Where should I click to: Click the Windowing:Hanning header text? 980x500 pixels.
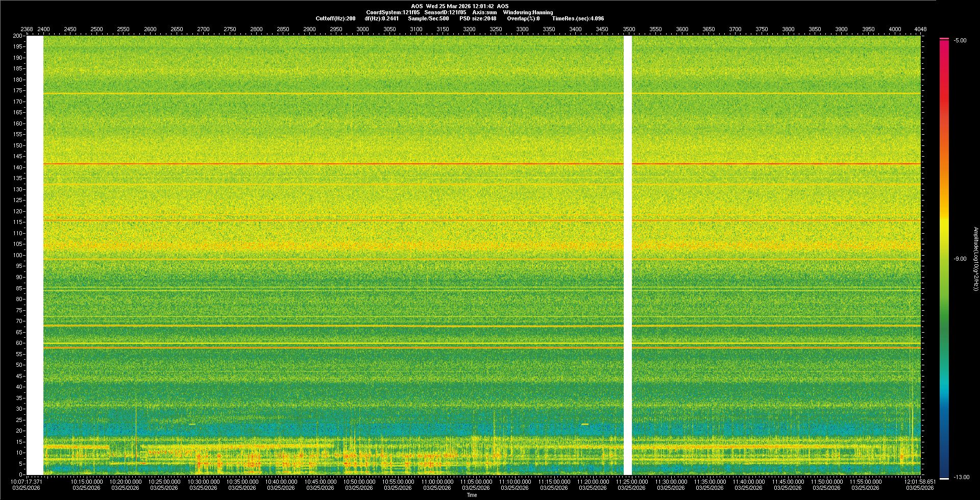click(527, 12)
